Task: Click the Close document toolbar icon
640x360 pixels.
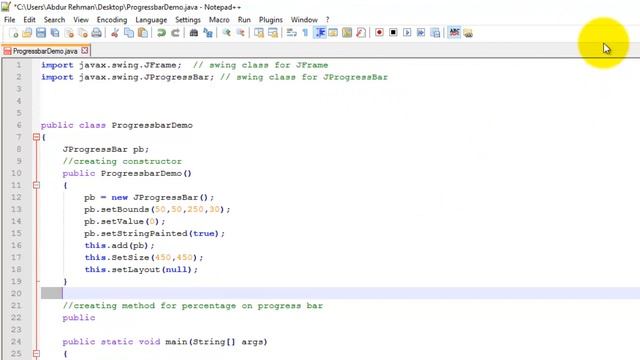Action: point(69,33)
